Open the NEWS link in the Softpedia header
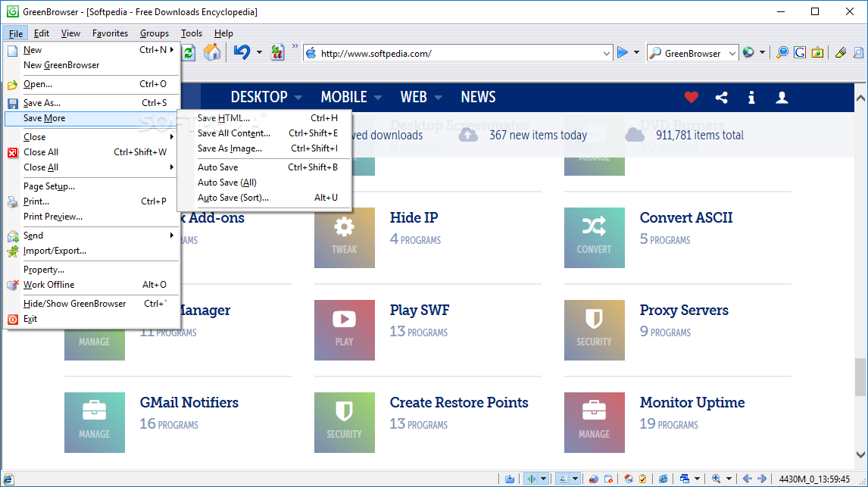The image size is (868, 487). point(478,98)
